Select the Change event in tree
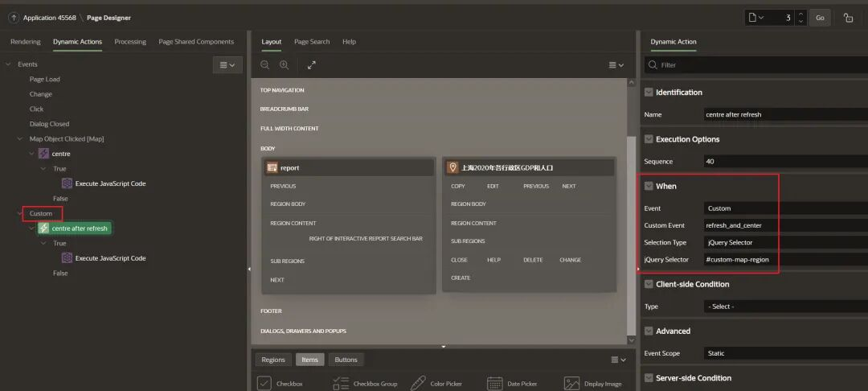Screen dimensions: 868x391 [x=41, y=94]
